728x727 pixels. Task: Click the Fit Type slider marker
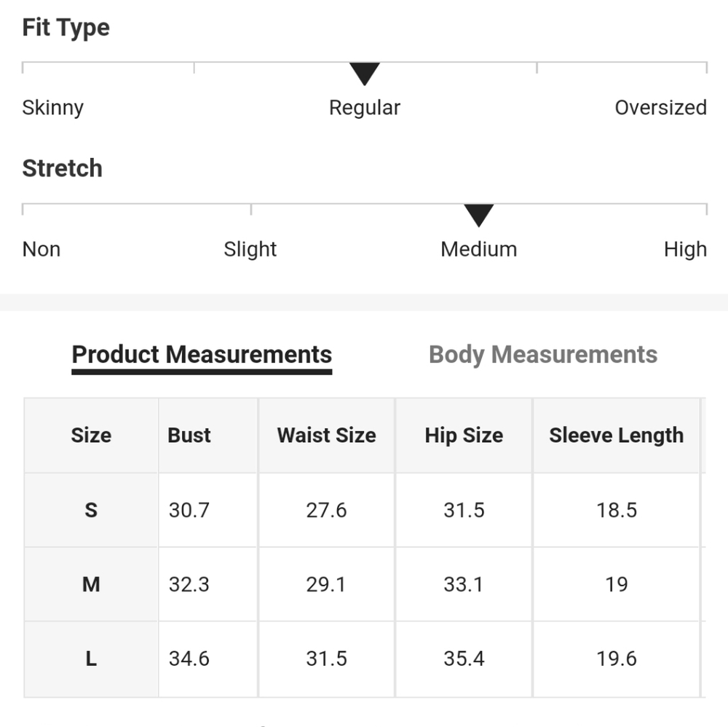[365, 74]
